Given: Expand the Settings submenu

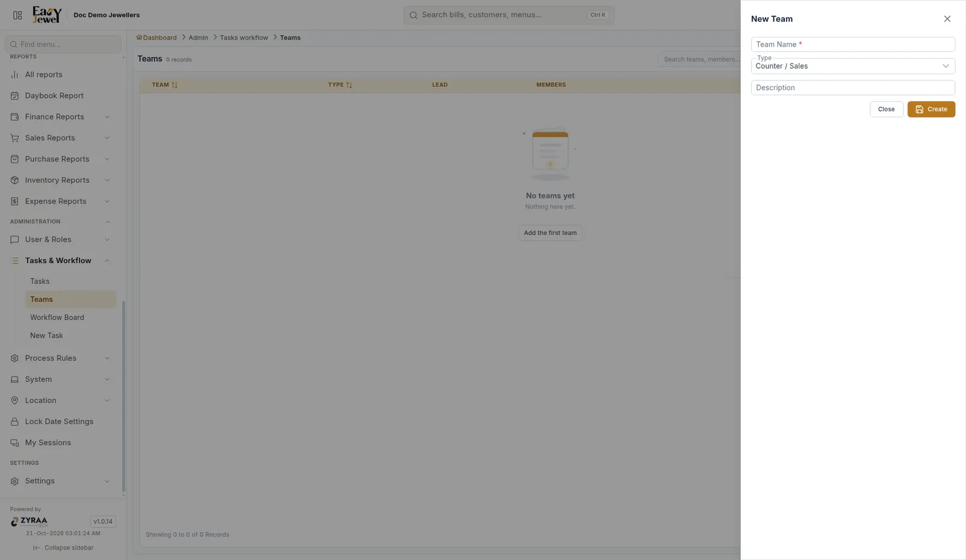Looking at the screenshot, I should 107,482.
